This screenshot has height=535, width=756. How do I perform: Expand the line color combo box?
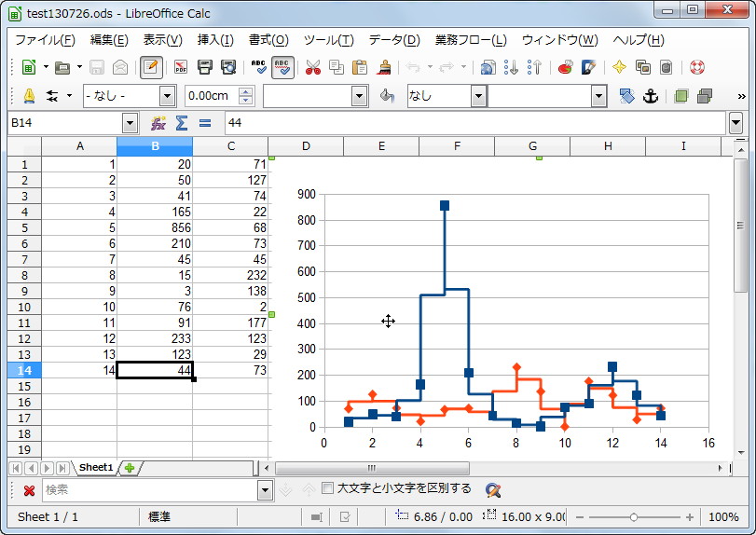point(359,96)
